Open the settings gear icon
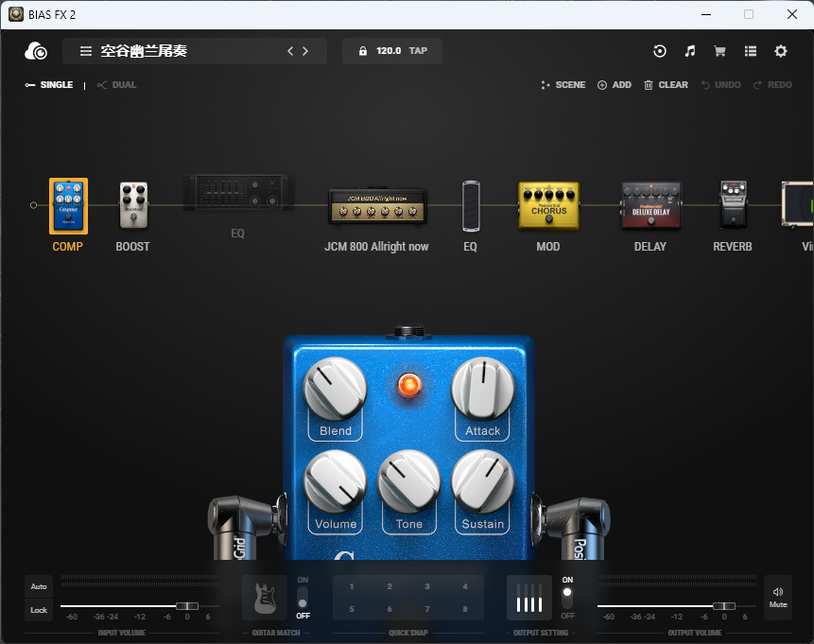The width and height of the screenshot is (814, 644). pyautogui.click(x=781, y=51)
